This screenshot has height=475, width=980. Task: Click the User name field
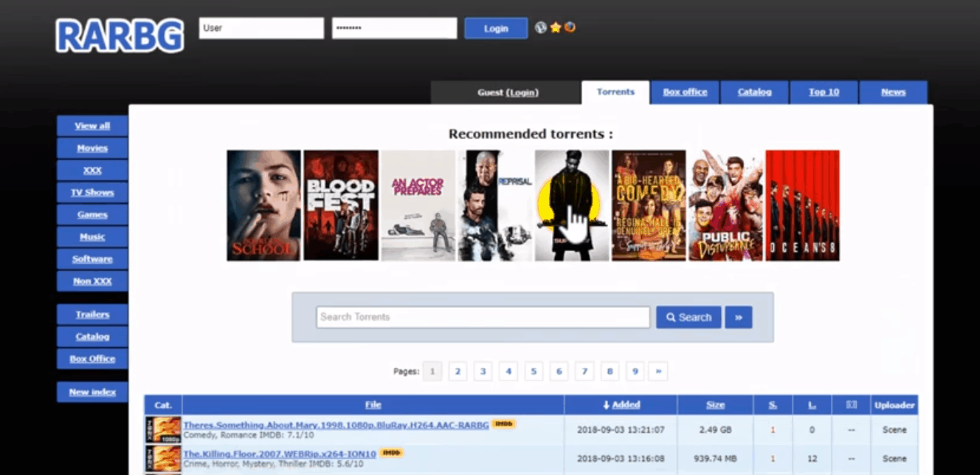(261, 28)
